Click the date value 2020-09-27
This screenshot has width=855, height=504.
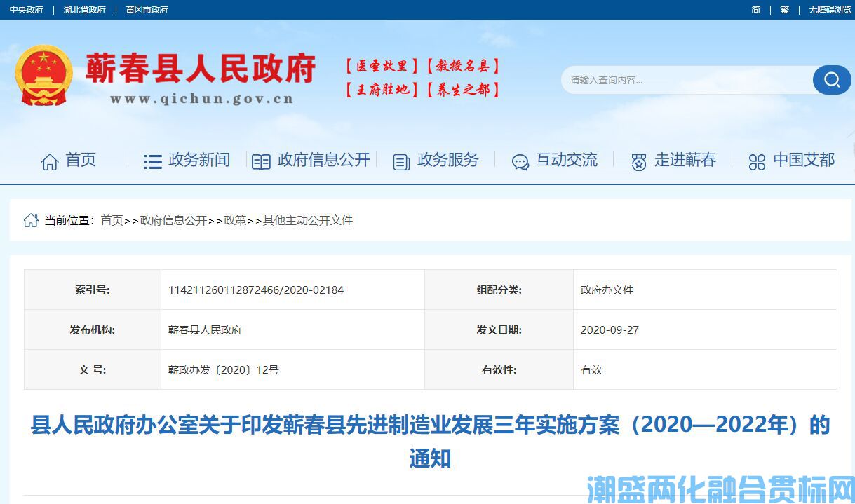click(x=610, y=329)
